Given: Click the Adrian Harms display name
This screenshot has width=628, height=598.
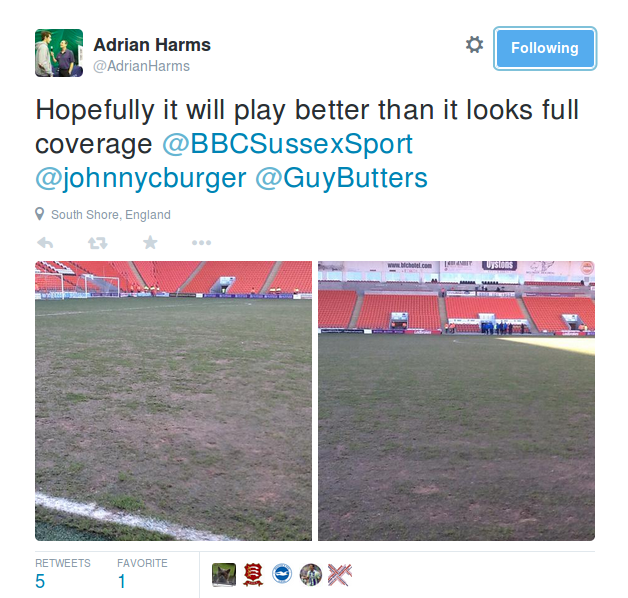Looking at the screenshot, I should tap(152, 45).
